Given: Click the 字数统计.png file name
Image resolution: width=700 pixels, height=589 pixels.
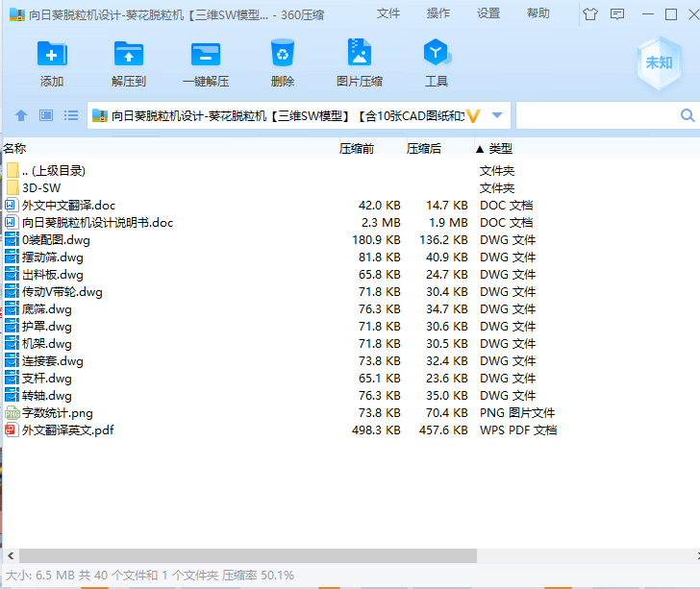Looking at the screenshot, I should [57, 413].
